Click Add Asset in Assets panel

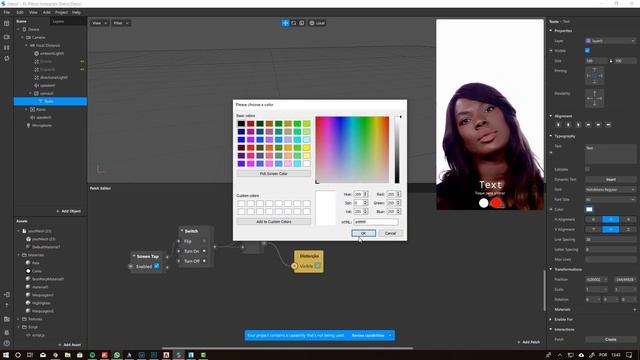[69, 344]
